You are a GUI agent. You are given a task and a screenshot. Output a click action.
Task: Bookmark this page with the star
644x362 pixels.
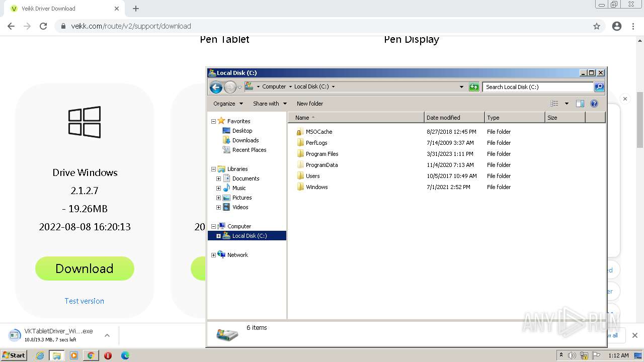pos(597,26)
